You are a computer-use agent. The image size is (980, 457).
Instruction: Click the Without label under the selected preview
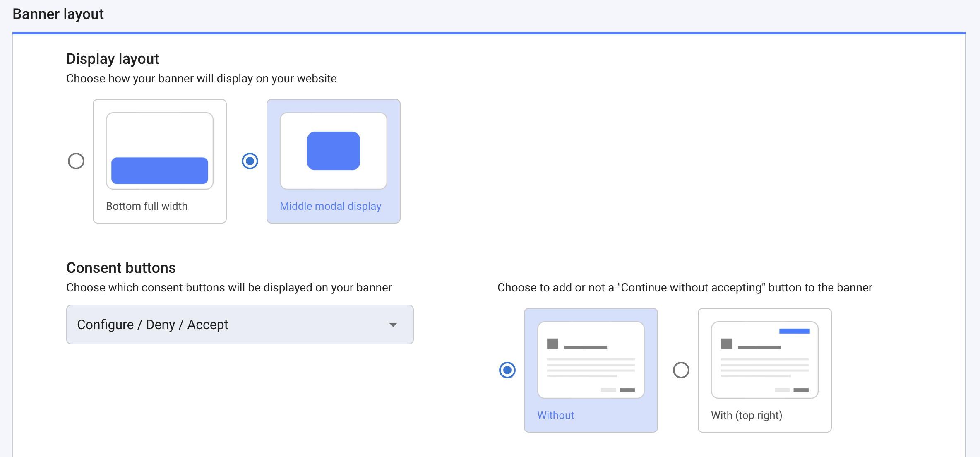tap(555, 415)
